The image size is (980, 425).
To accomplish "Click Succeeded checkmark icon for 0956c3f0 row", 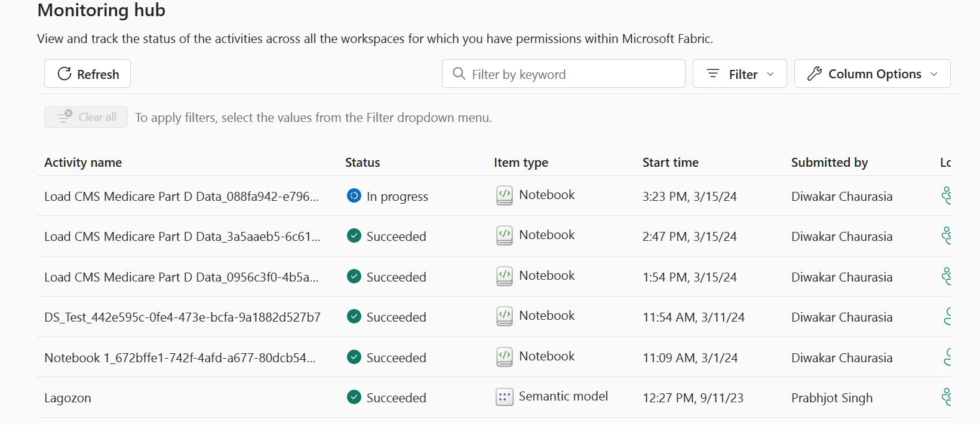I will 354,276.
